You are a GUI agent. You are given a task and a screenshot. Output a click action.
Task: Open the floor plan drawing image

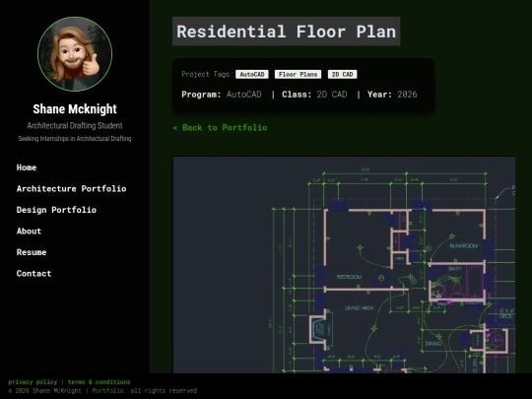click(x=344, y=265)
